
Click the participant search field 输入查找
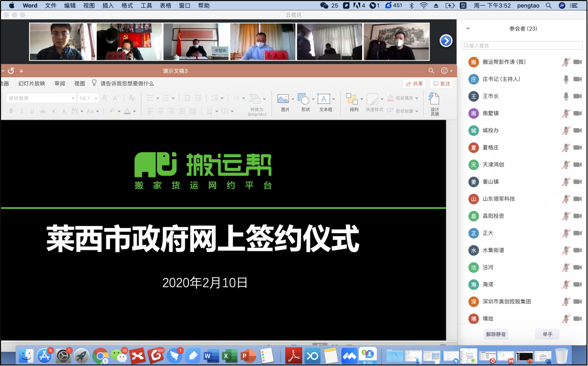point(522,46)
